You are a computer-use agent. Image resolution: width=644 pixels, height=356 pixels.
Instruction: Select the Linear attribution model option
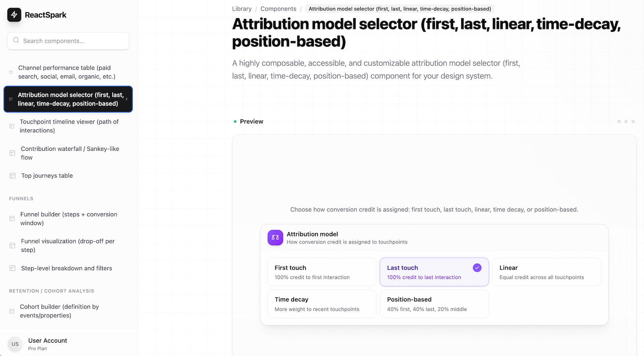pos(546,272)
